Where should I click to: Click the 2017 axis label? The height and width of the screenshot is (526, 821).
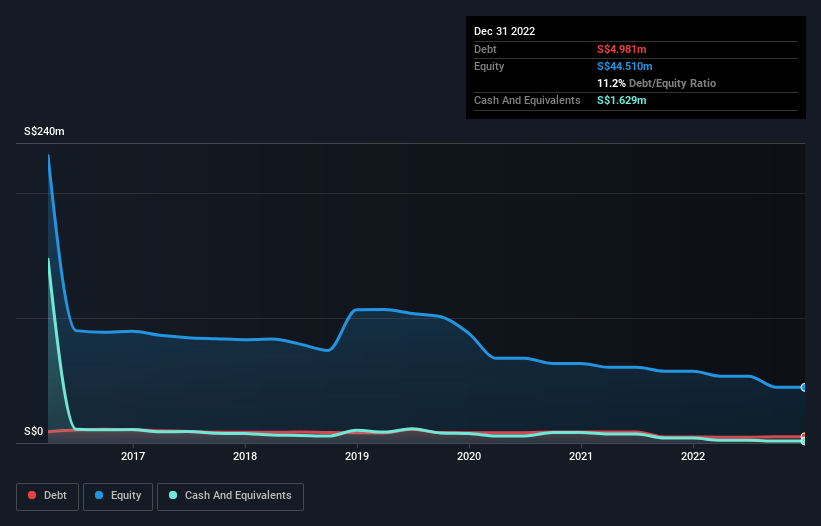[133, 456]
